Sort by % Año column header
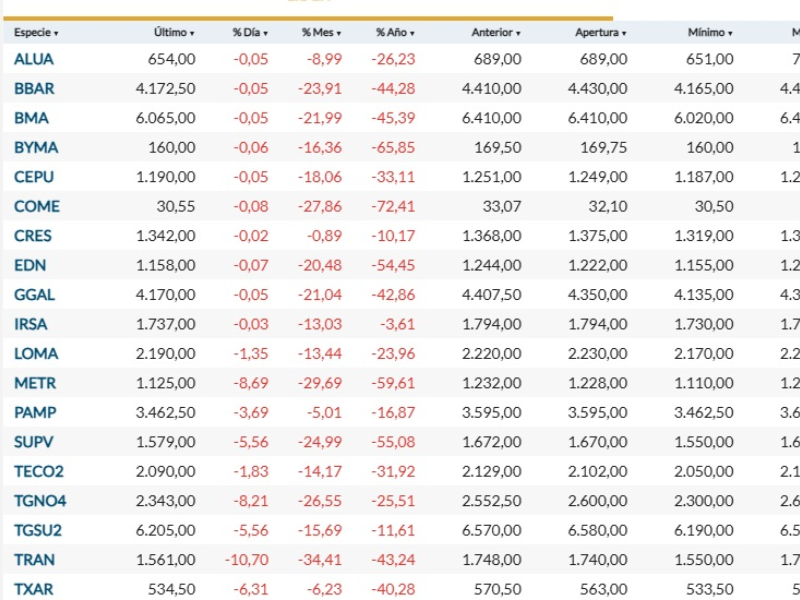 (x=395, y=33)
